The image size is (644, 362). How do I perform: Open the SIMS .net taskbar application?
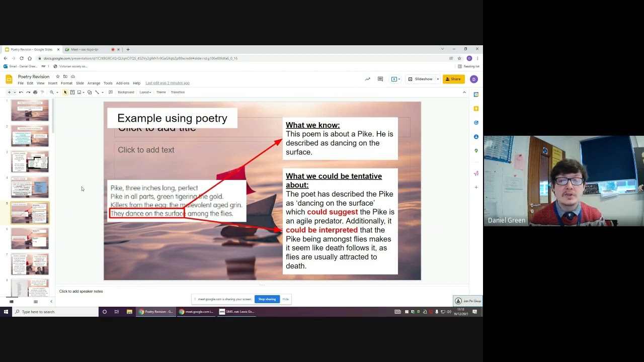point(236,312)
